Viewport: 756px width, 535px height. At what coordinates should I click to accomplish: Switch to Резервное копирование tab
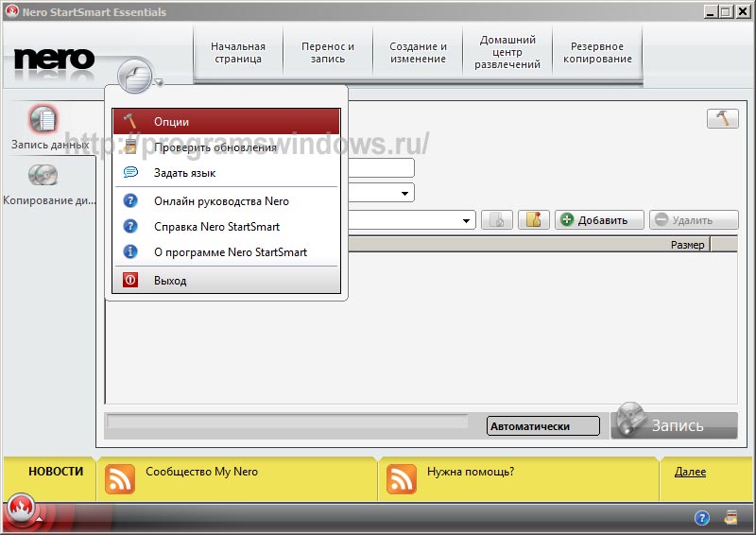[x=597, y=53]
